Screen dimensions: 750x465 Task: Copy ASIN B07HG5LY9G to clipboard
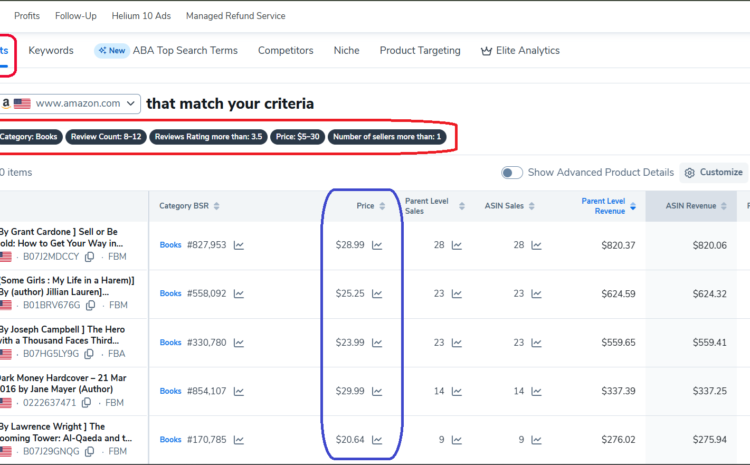[88, 354]
